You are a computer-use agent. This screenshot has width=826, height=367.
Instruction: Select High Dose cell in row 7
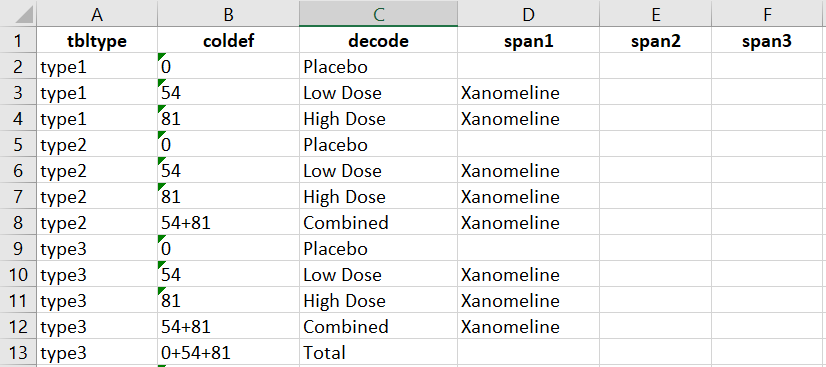pyautogui.click(x=378, y=196)
